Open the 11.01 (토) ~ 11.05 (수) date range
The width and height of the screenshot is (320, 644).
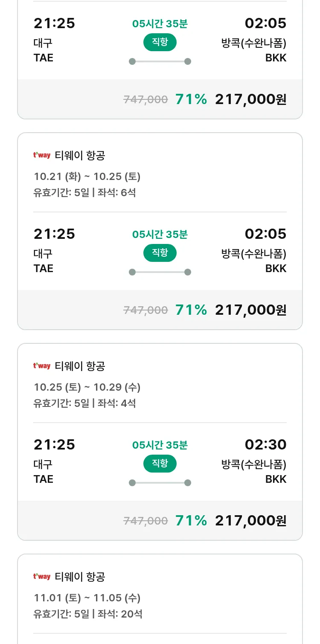click(87, 598)
